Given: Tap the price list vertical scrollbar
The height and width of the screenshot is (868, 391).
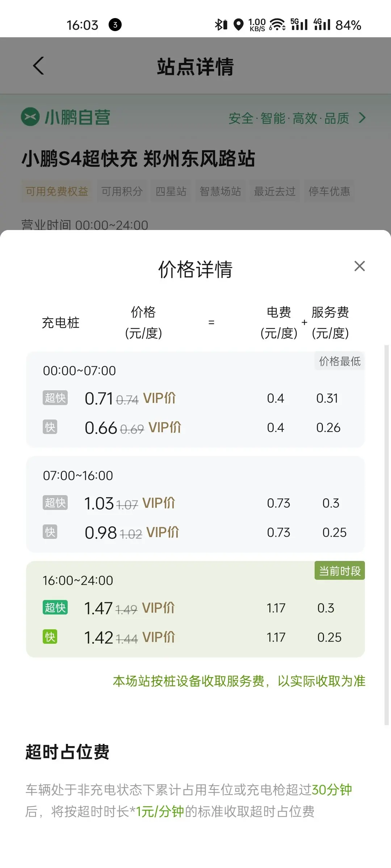Looking at the screenshot, I should coord(386,535).
